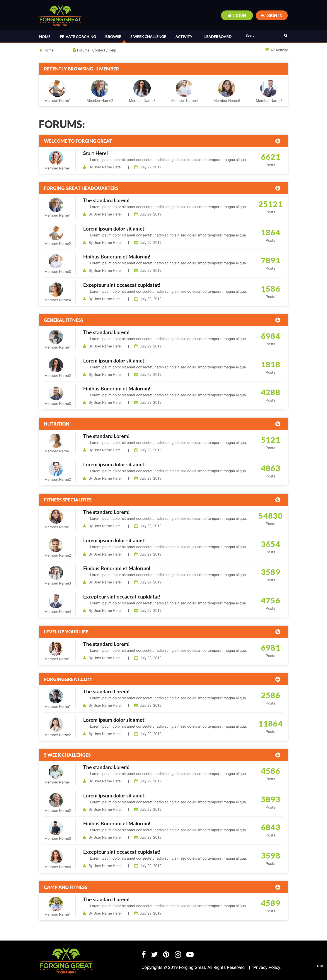The height and width of the screenshot is (980, 327).
Task: Click the YouTube icon in footer
Action: 190,954
